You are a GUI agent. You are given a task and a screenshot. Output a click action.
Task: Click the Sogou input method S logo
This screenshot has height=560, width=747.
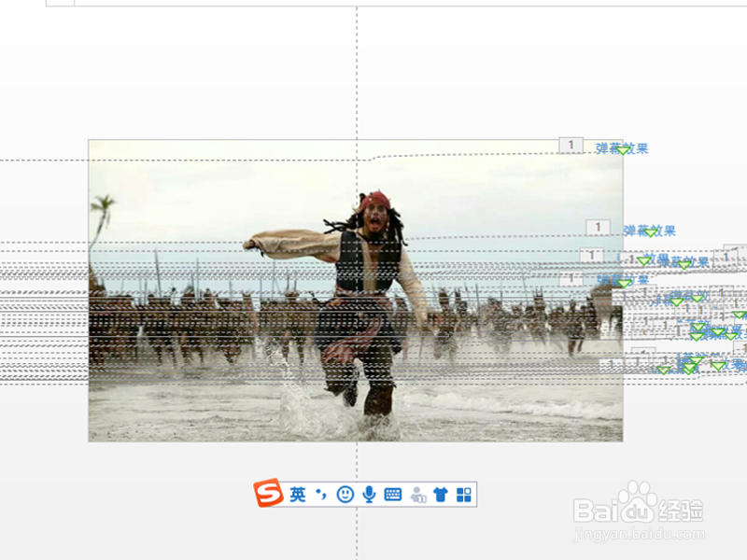(x=268, y=493)
